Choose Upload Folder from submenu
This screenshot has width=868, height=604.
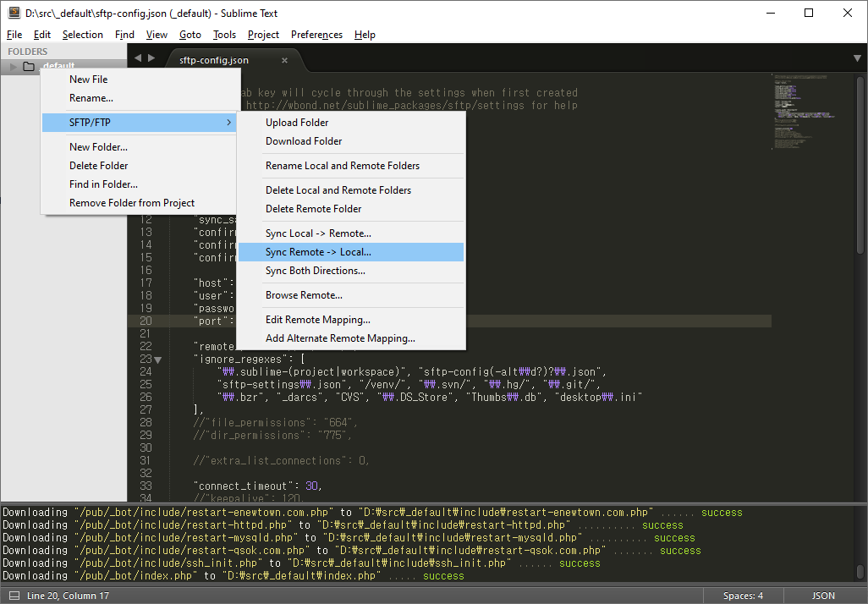[x=297, y=123]
